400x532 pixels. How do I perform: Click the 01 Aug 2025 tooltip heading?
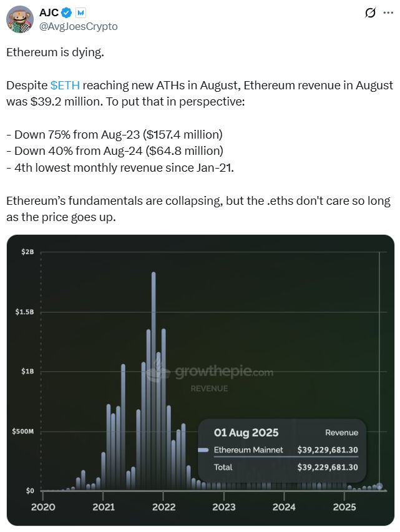pyautogui.click(x=246, y=432)
